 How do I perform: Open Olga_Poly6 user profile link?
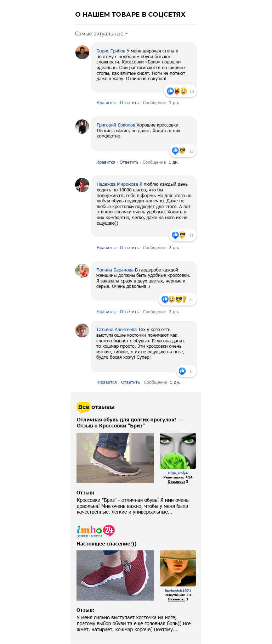(178, 473)
